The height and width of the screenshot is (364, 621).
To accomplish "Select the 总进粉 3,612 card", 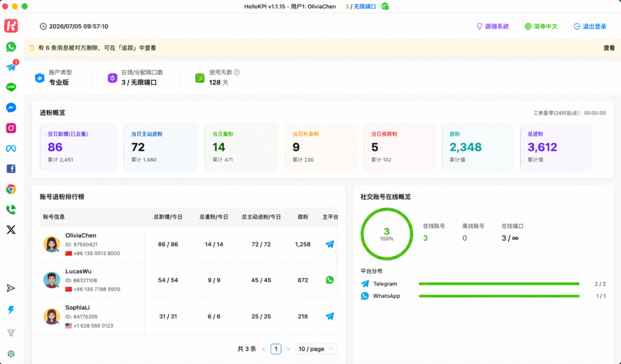I will pyautogui.click(x=556, y=147).
